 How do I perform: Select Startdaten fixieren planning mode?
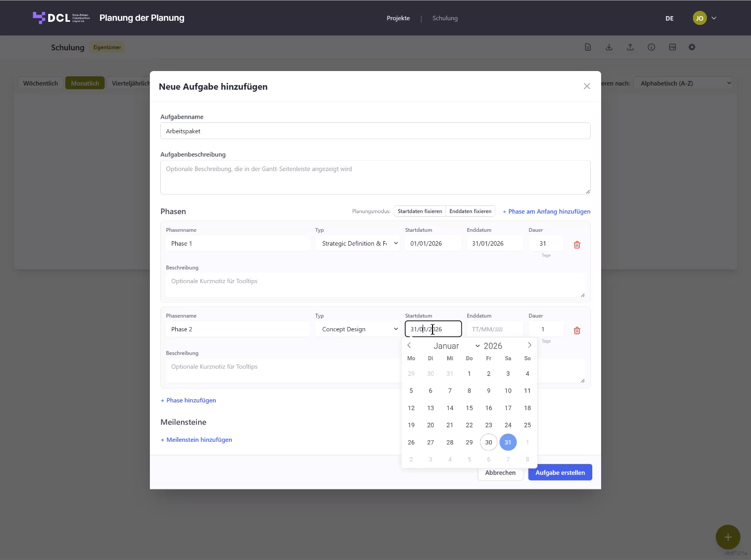(x=420, y=211)
